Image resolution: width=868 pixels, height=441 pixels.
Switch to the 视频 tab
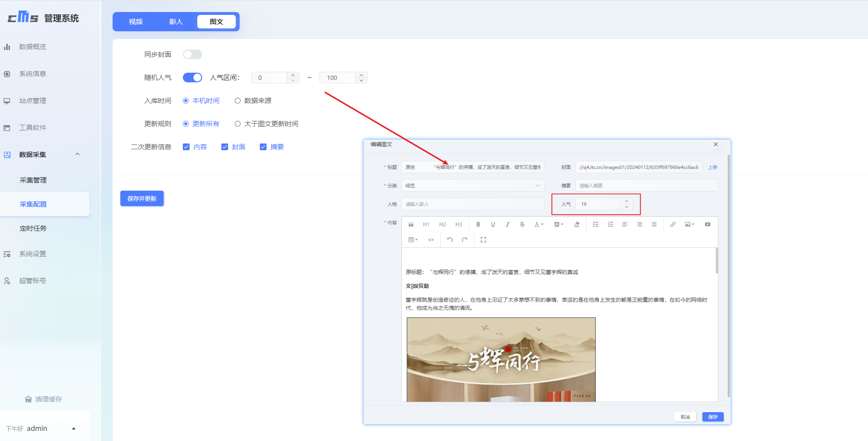pyautogui.click(x=136, y=22)
